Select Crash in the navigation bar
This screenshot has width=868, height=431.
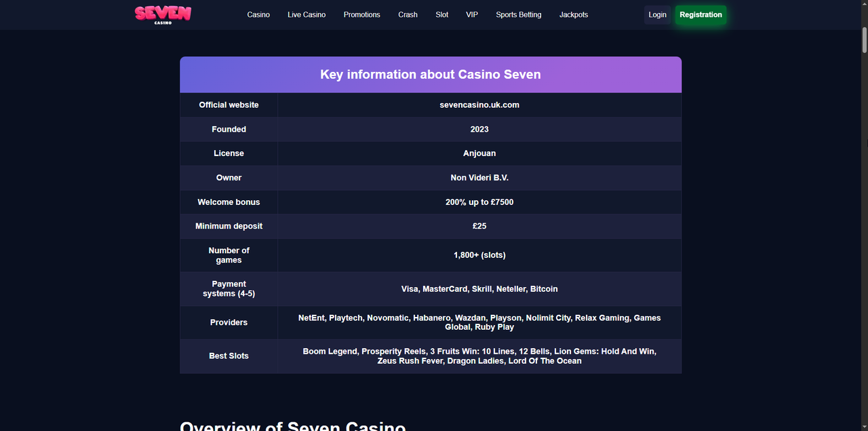click(x=408, y=15)
